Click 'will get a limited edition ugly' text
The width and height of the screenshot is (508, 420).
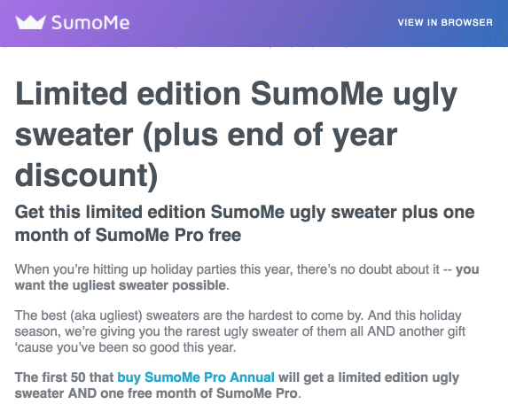[369, 377]
